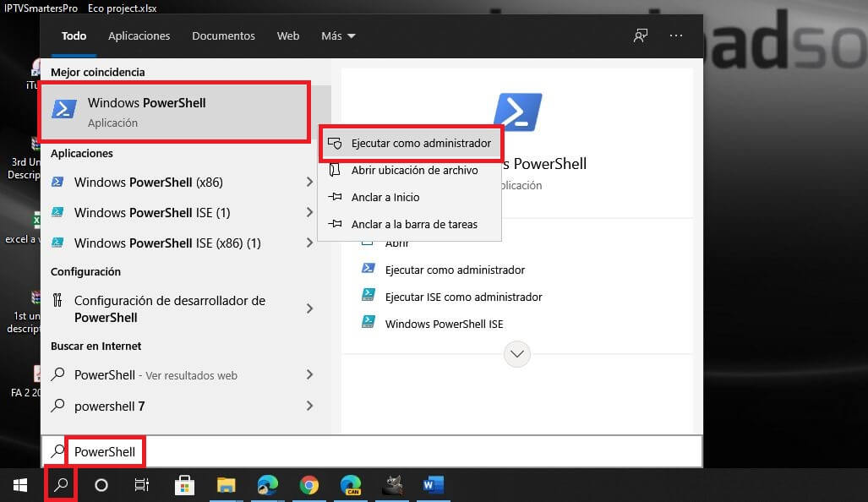Expand preview actions with down chevron
Image resolution: width=868 pixels, height=502 pixels.
pyautogui.click(x=517, y=353)
